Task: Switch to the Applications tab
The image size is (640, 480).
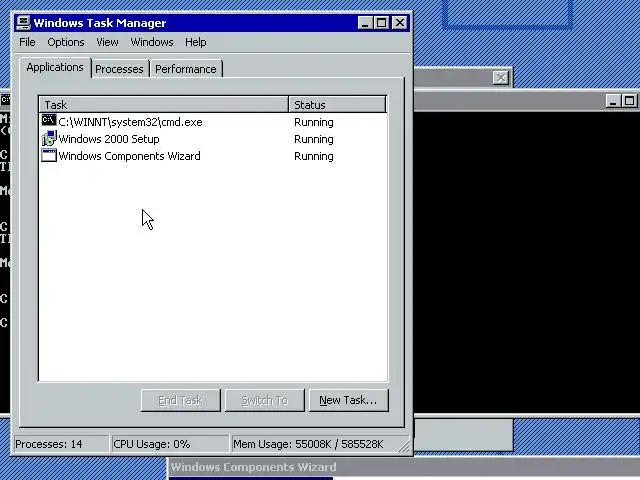Action: click(55, 67)
